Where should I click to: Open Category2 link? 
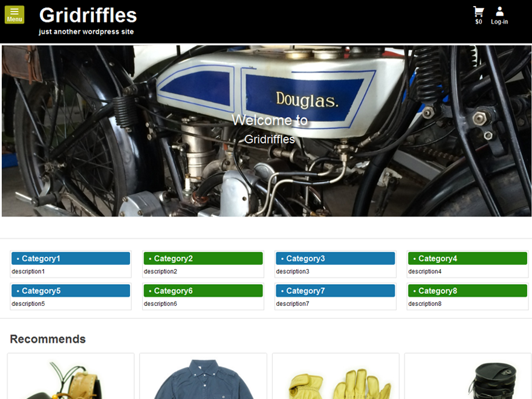click(203, 258)
